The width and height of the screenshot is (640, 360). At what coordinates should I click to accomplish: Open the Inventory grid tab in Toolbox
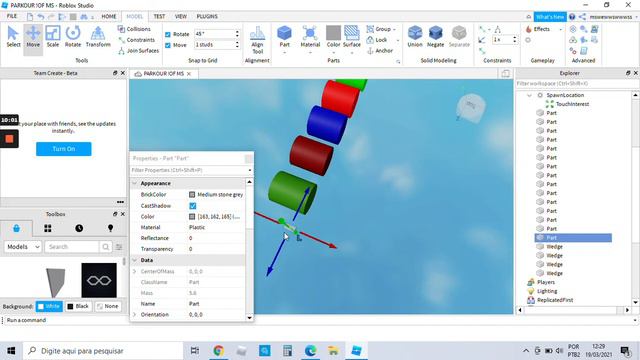[x=48, y=228]
